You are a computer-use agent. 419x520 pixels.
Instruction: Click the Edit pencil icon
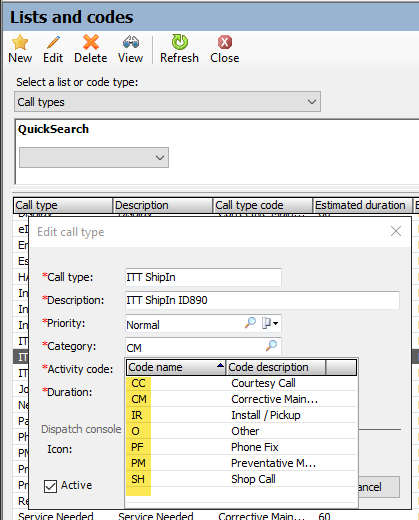coord(53,42)
